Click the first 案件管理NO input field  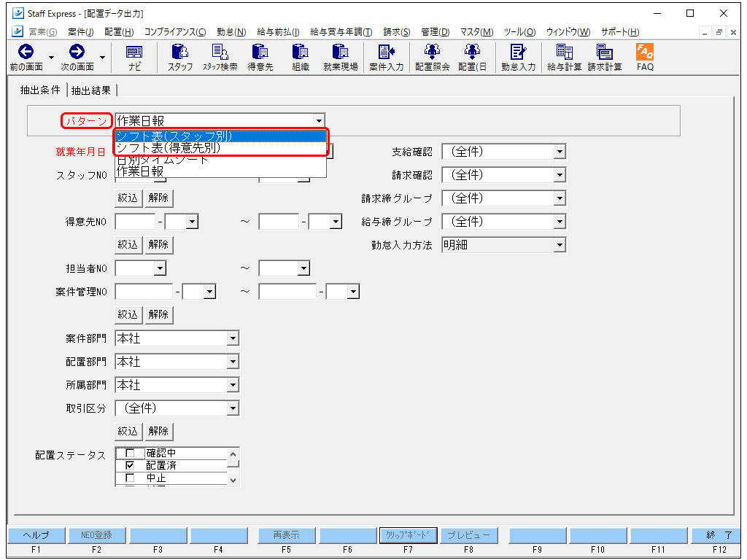point(144,292)
